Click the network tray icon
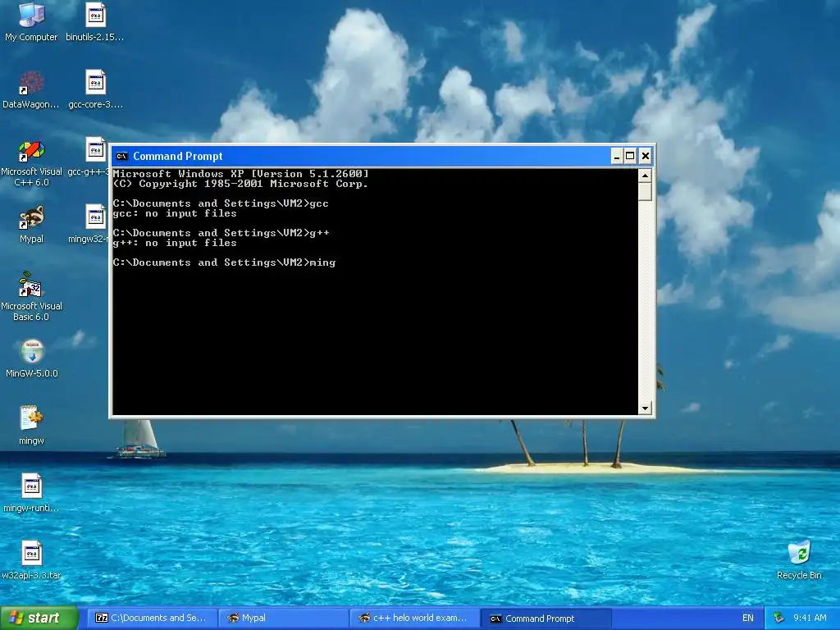The image size is (840, 630). 779,619
